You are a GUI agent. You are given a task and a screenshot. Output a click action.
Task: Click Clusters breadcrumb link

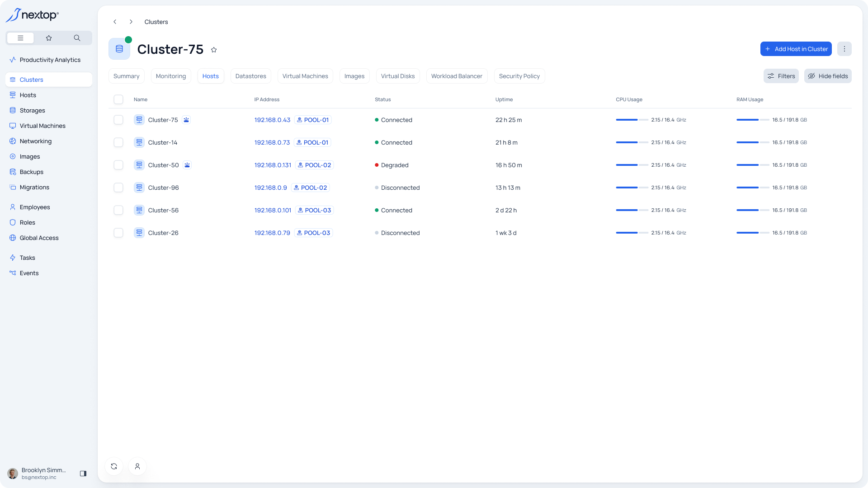[x=156, y=22]
